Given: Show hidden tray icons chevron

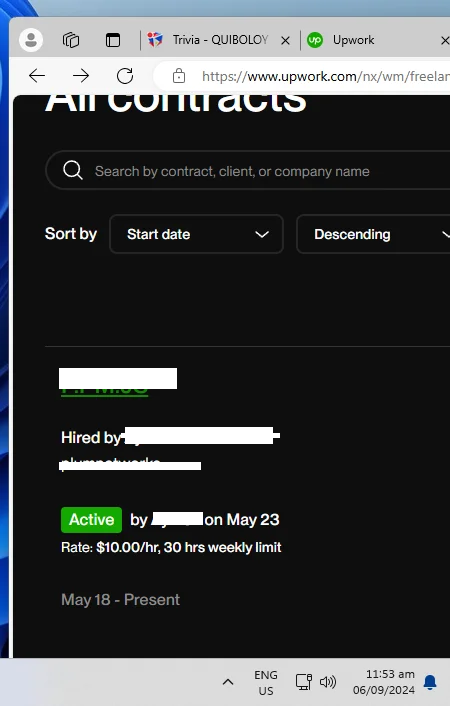Looking at the screenshot, I should click(228, 682).
